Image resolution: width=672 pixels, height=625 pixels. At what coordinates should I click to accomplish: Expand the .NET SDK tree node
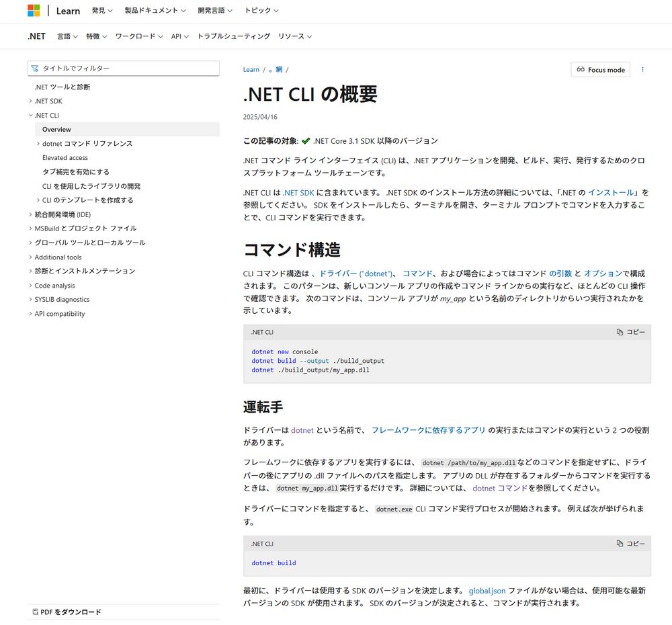click(30, 101)
